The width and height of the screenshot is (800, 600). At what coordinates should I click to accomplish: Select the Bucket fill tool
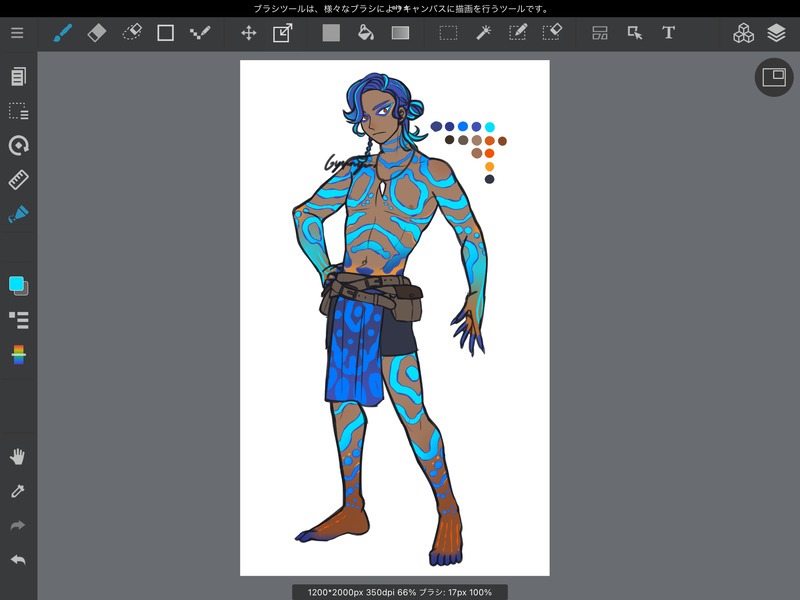[366, 33]
